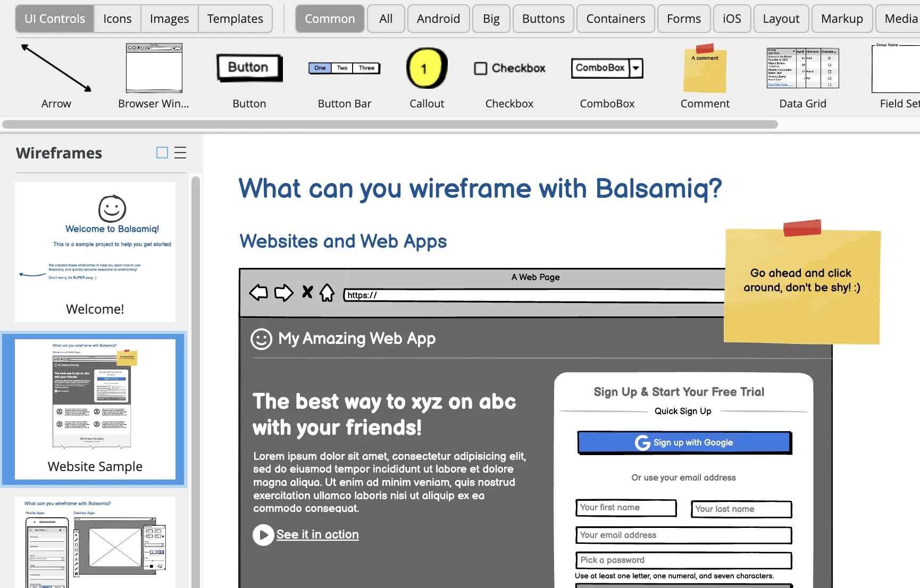The image size is (920, 588).
Task: Choose the Button Bar control
Action: coord(345,76)
